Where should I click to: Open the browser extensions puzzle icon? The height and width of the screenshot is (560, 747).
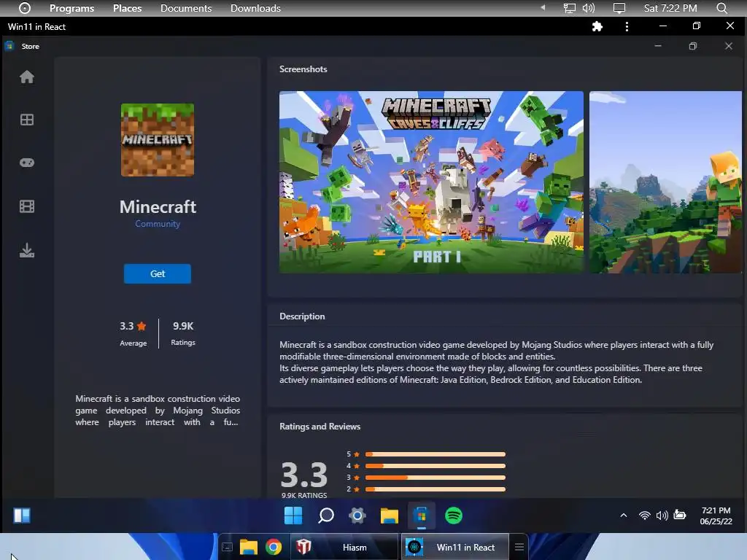(597, 26)
